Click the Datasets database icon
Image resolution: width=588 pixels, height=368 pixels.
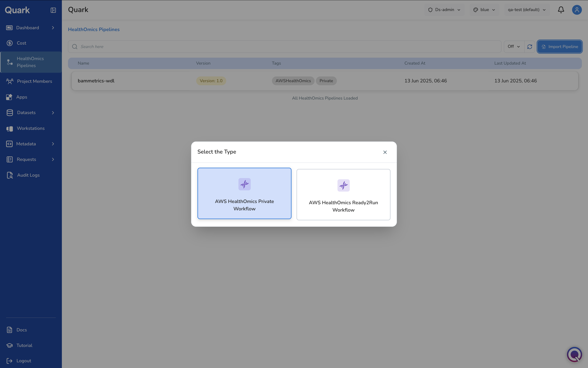click(x=10, y=113)
